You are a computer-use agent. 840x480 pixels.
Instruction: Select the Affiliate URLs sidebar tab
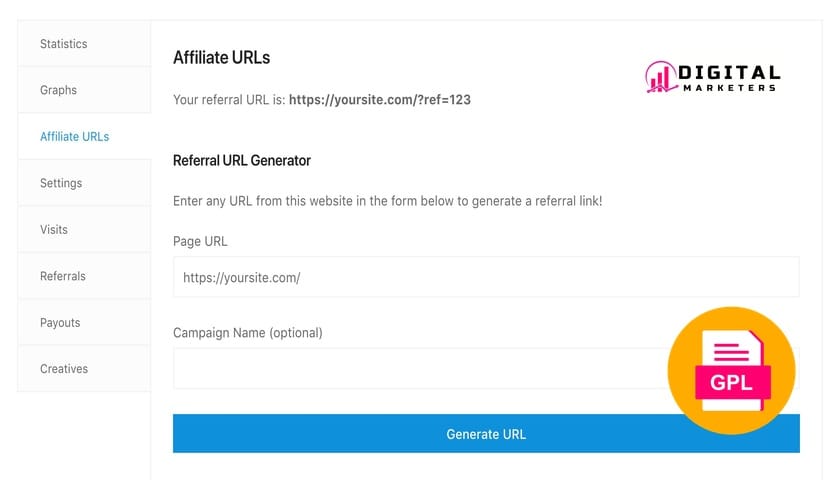(x=75, y=137)
